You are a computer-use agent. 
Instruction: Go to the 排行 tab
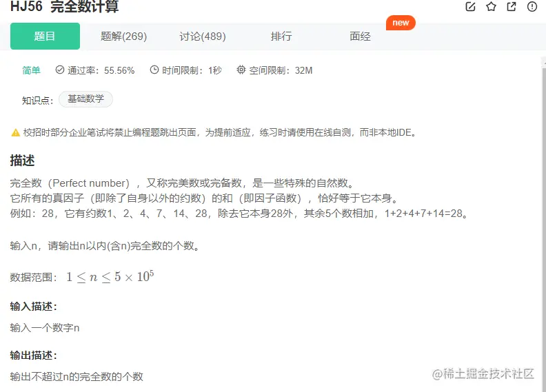click(x=281, y=37)
